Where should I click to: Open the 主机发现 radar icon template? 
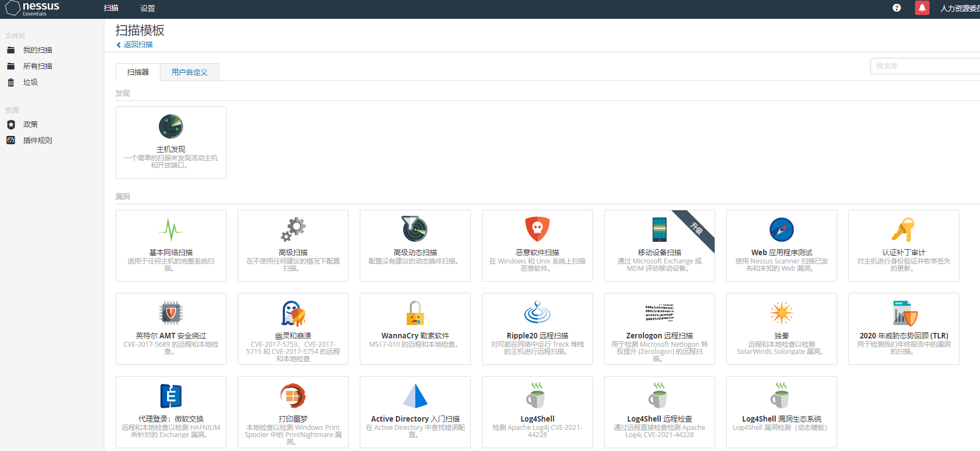click(171, 126)
